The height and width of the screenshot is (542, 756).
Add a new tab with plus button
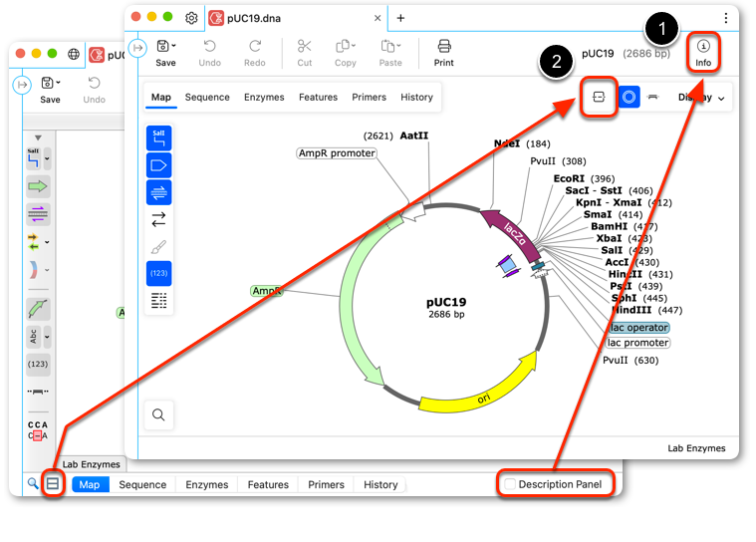point(400,18)
